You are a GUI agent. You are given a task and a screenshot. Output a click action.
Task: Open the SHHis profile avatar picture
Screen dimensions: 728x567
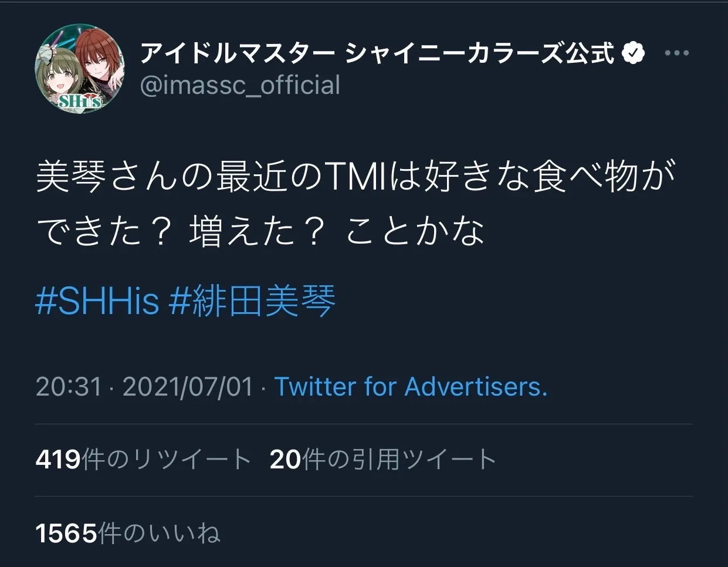(81, 69)
